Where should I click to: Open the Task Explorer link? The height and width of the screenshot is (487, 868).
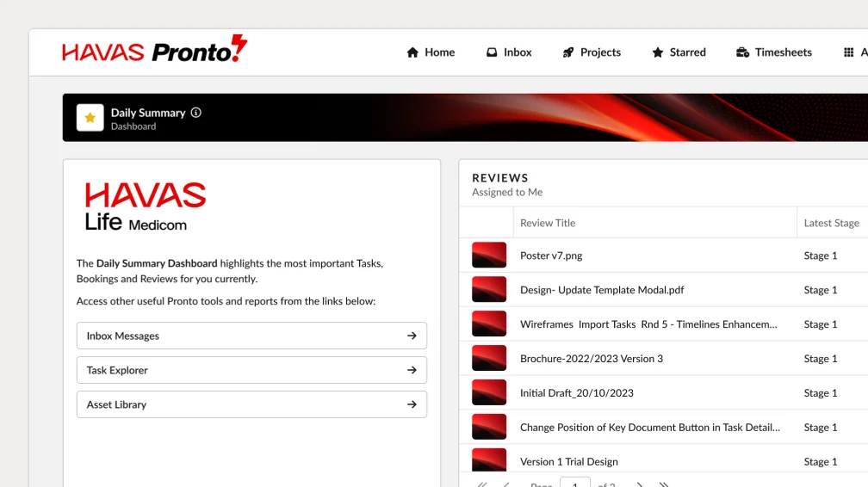pos(251,370)
